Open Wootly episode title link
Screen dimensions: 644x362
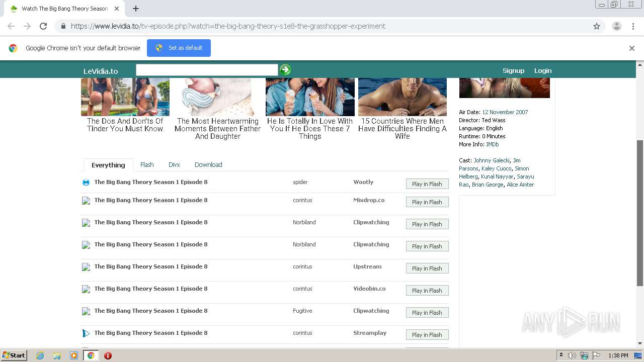tap(151, 182)
